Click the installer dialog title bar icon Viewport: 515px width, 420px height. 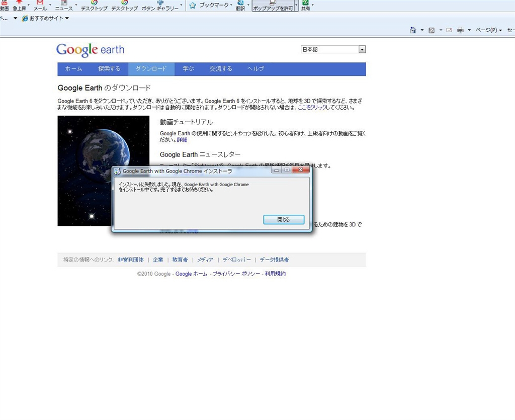[x=118, y=171]
